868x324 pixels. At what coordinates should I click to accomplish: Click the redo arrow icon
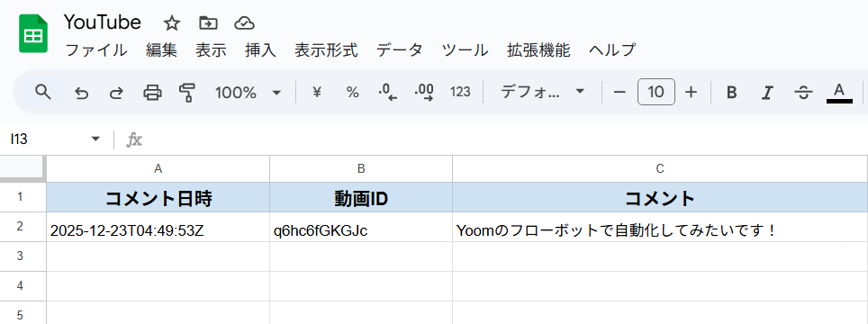click(115, 93)
